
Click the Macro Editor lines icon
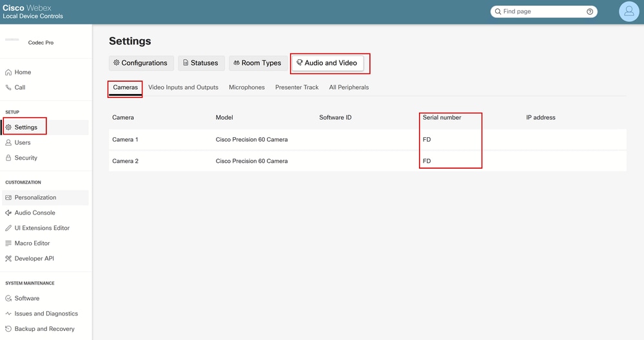pos(8,243)
